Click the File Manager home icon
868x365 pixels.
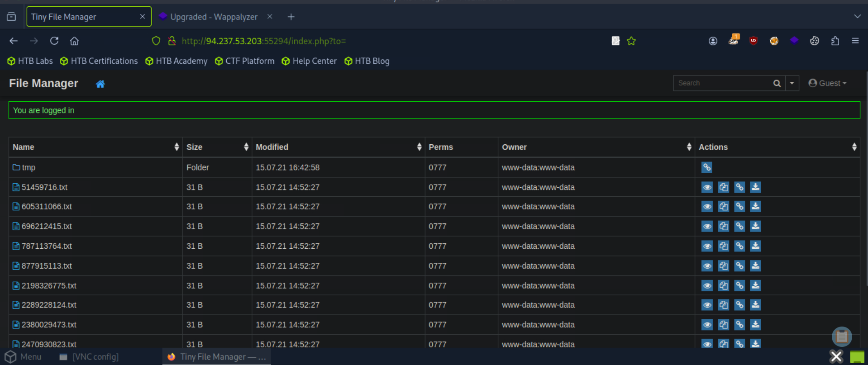(x=100, y=84)
